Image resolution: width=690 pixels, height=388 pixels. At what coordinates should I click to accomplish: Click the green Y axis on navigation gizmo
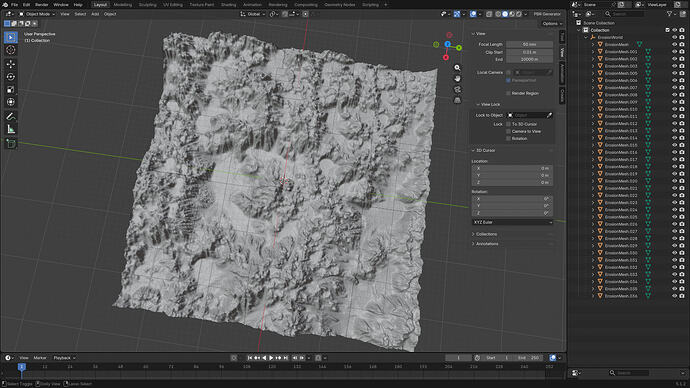(x=459, y=48)
